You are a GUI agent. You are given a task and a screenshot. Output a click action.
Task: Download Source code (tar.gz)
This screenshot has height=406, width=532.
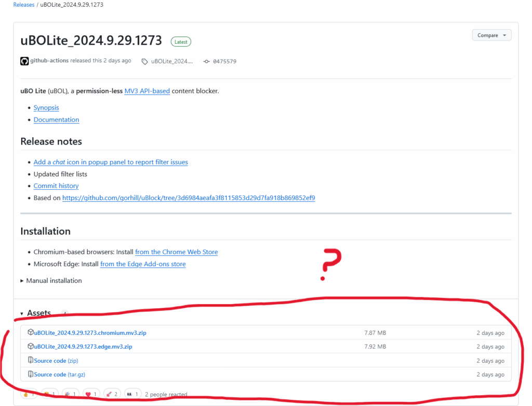pos(59,374)
